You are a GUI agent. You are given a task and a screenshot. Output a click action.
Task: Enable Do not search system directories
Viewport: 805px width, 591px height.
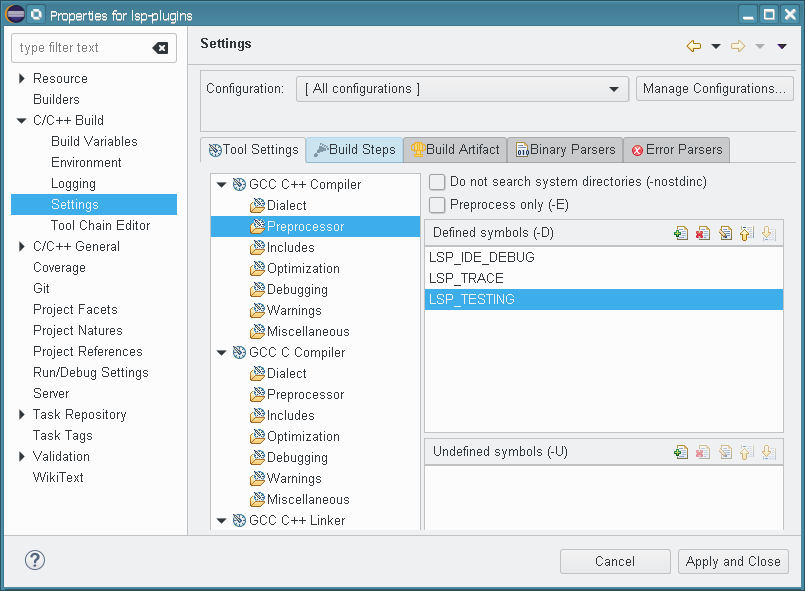(x=437, y=182)
